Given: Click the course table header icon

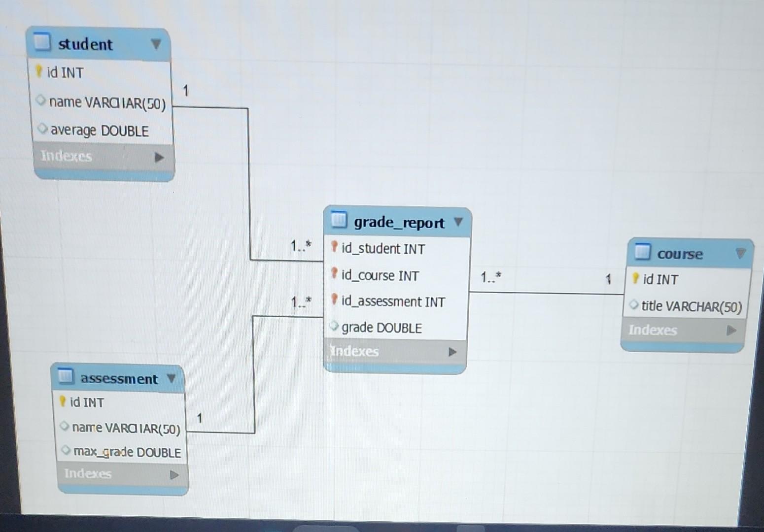Looking at the screenshot, I should pos(643,254).
